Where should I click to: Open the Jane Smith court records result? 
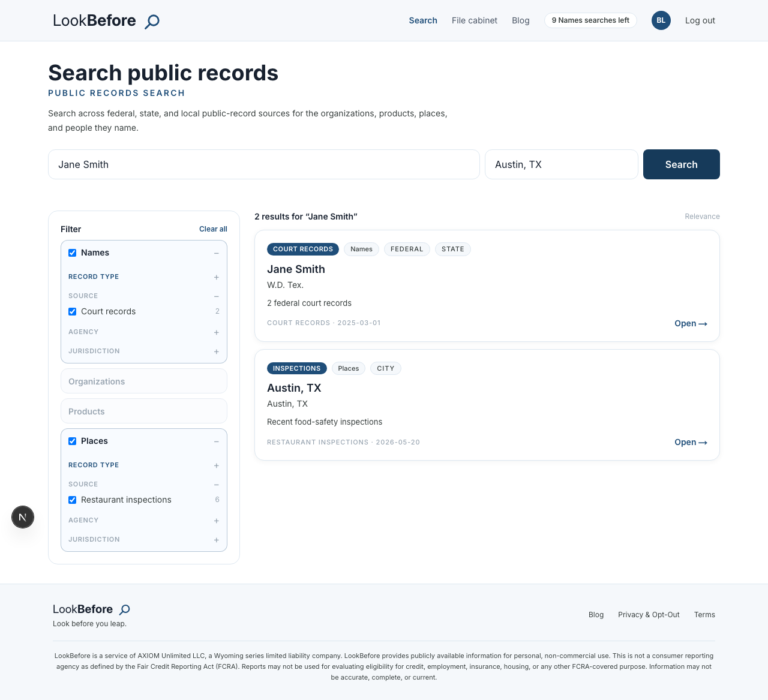[691, 323]
